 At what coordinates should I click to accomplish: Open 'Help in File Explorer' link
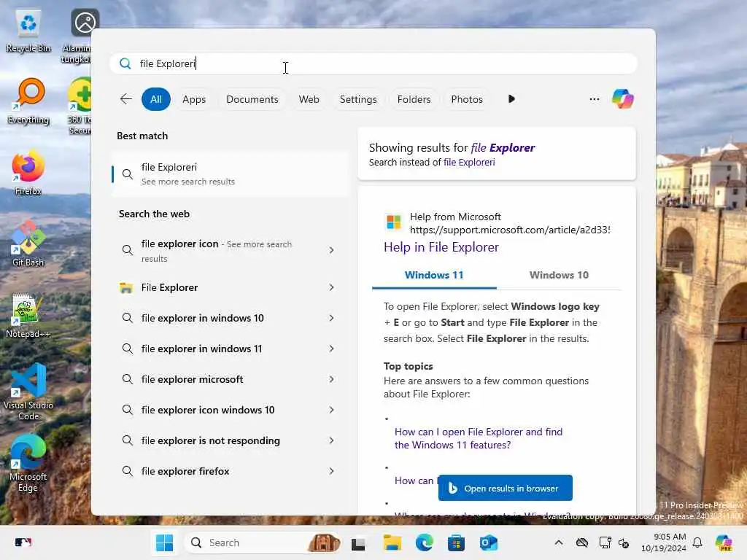(441, 247)
